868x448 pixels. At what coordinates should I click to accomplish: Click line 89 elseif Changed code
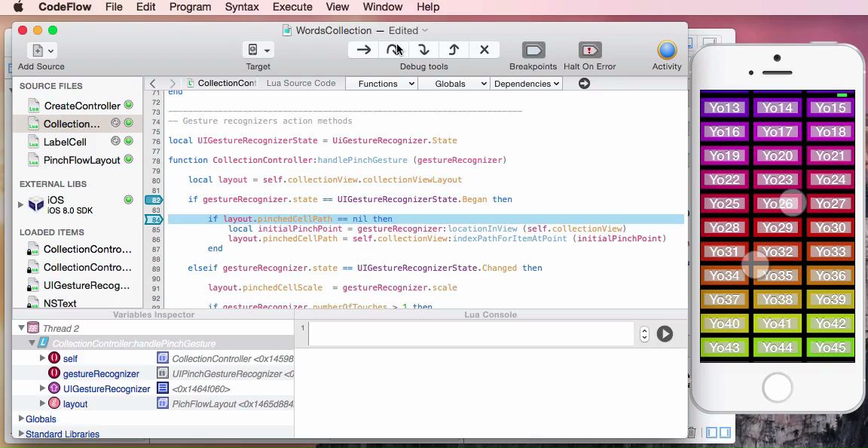point(365,268)
